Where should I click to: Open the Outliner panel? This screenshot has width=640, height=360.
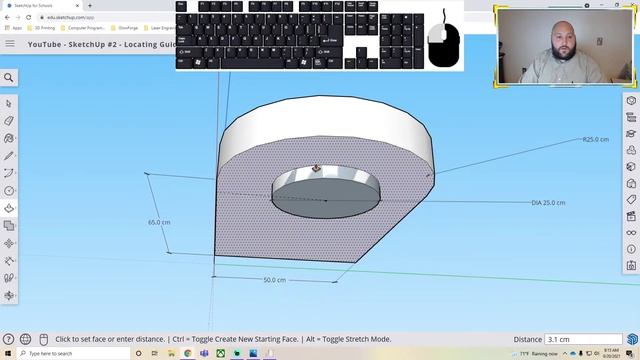click(631, 118)
